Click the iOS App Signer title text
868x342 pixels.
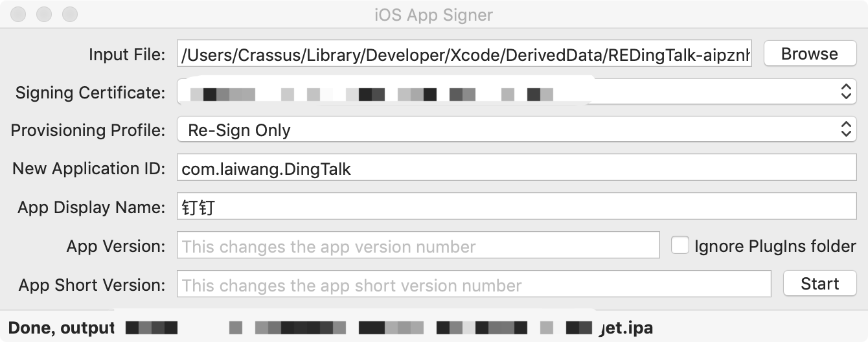pyautogui.click(x=433, y=14)
